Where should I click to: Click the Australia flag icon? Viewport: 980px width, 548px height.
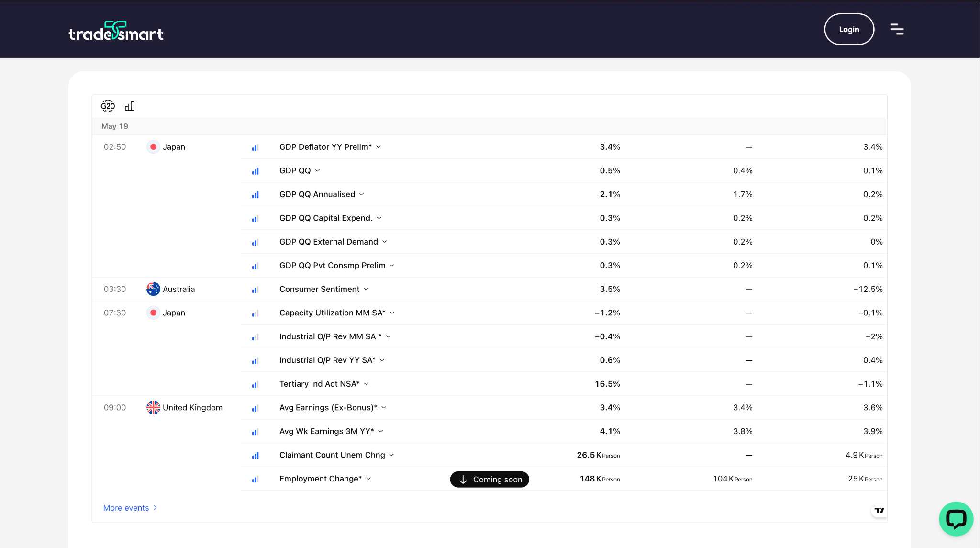[x=153, y=289]
